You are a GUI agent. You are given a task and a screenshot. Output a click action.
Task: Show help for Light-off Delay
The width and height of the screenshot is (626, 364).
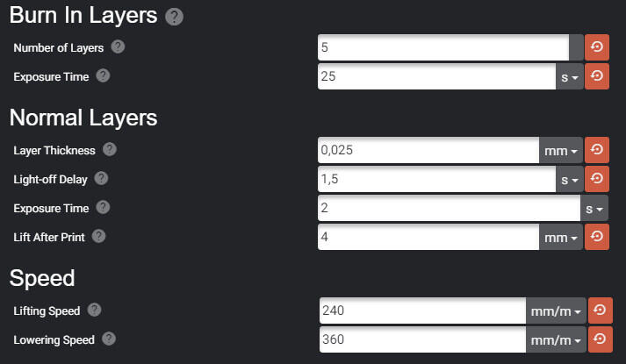101,179
